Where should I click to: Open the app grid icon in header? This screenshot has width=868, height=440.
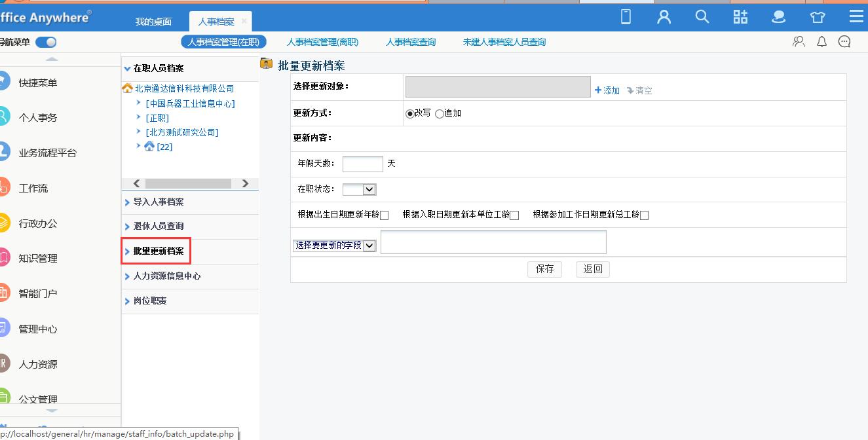[740, 17]
